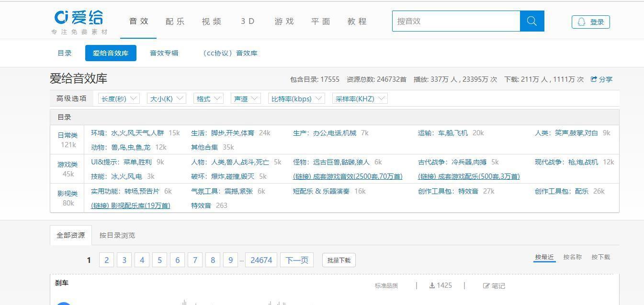
Task: Open the 游戏类 category
Action: coord(68,164)
